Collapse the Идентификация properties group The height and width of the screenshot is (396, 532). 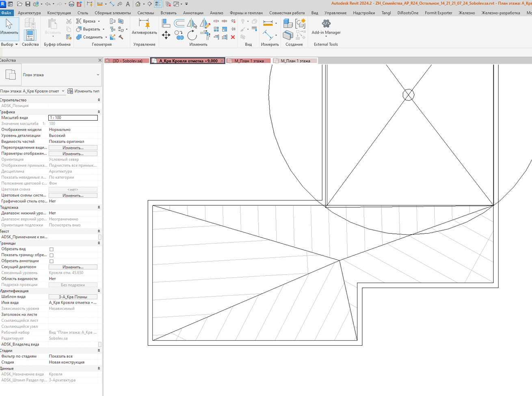coord(99,291)
